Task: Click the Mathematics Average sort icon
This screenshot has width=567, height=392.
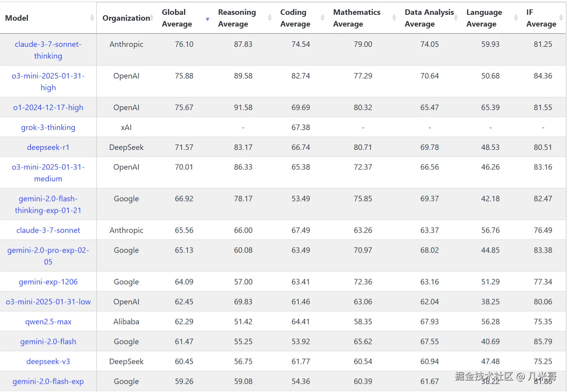Action: coord(394,18)
